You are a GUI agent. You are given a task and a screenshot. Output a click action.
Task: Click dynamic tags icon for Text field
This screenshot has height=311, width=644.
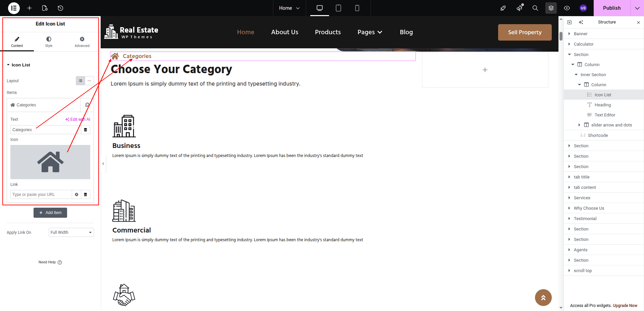pyautogui.click(x=86, y=130)
